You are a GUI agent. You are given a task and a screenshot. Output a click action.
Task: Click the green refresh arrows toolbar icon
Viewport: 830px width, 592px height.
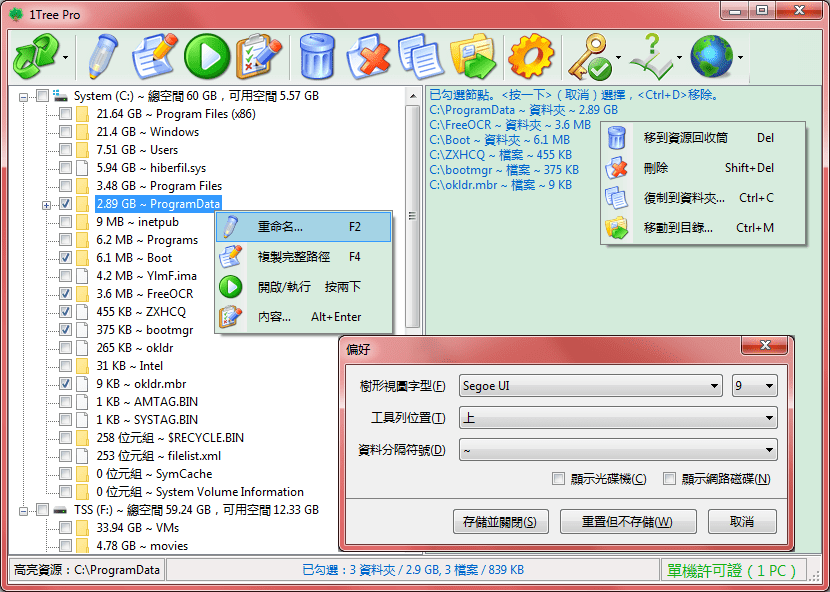coord(35,57)
